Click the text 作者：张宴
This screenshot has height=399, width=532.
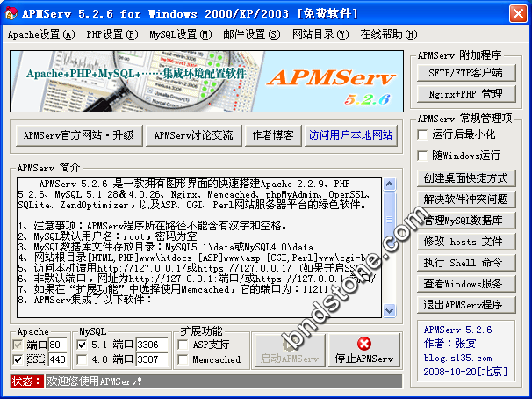click(449, 344)
